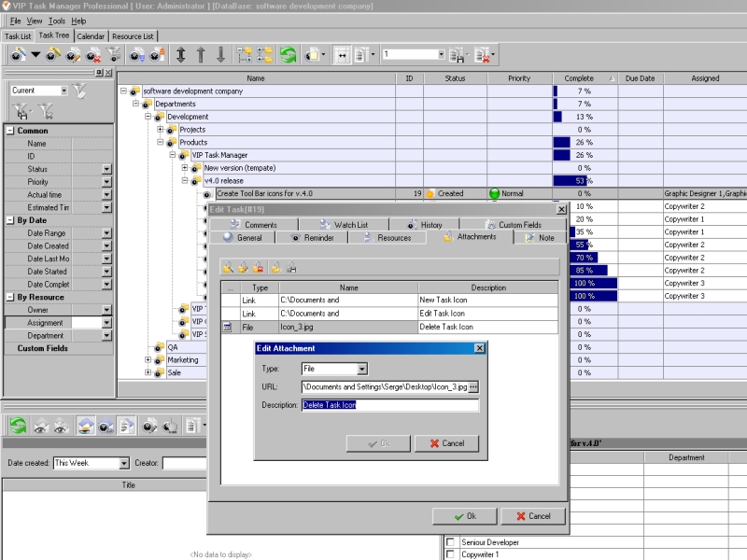The width and height of the screenshot is (747, 560).
Task: Switch to the Calendar tab
Action: 91,36
